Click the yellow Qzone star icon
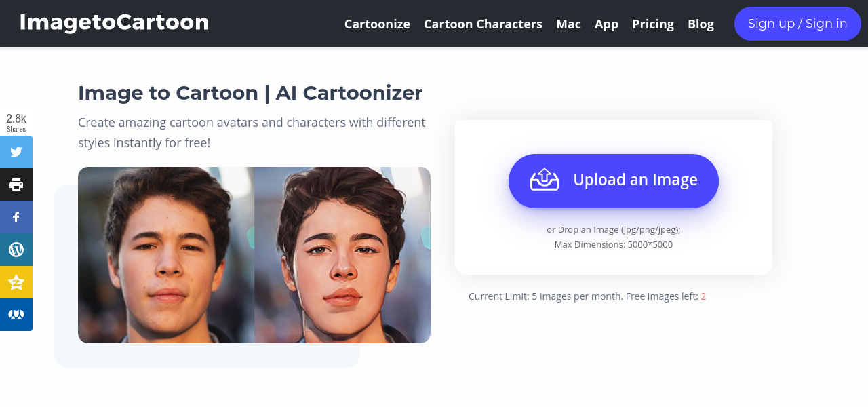 coord(16,282)
